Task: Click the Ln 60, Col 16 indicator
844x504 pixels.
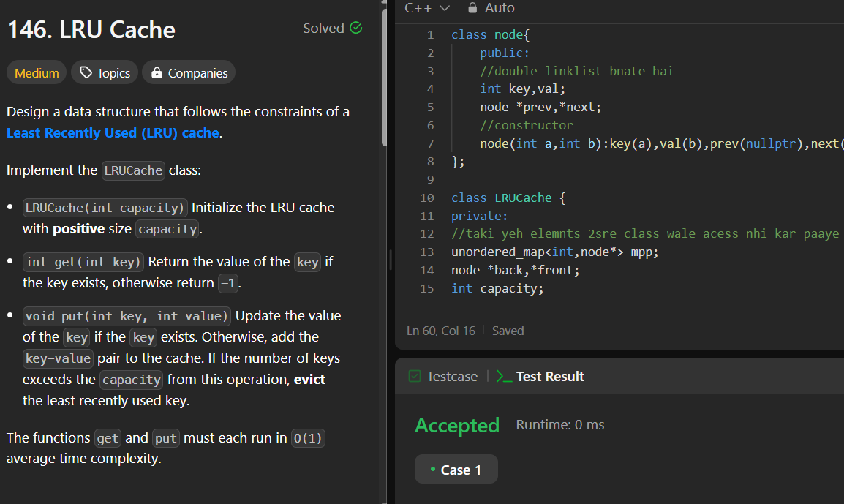Action: (x=441, y=331)
